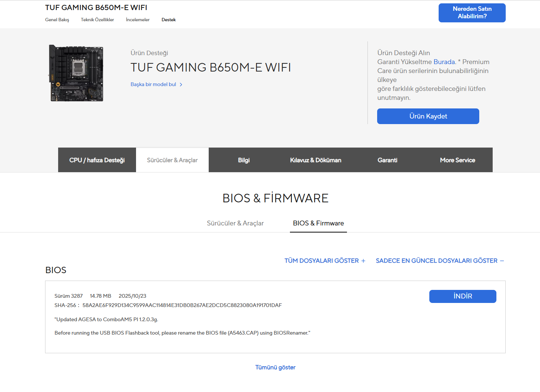Image resolution: width=540 pixels, height=392 pixels.
Task: Click the Updated AGESA to ComboAM5 note
Action: [x=106, y=319]
